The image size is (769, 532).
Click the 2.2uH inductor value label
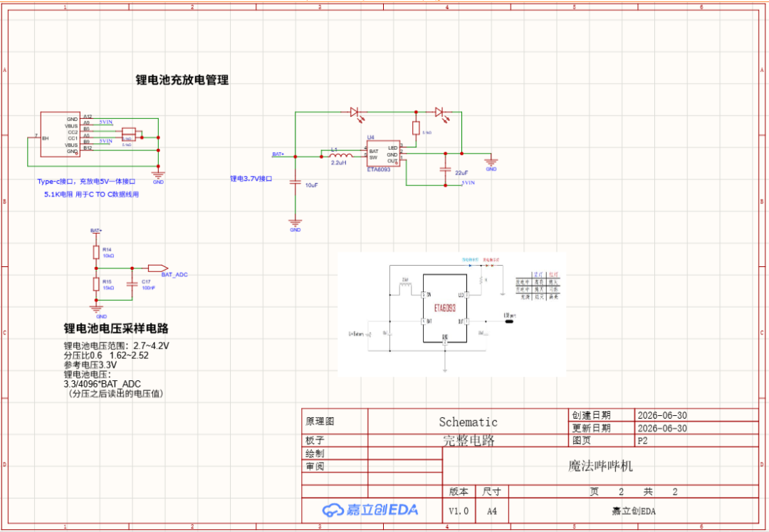[x=339, y=162]
